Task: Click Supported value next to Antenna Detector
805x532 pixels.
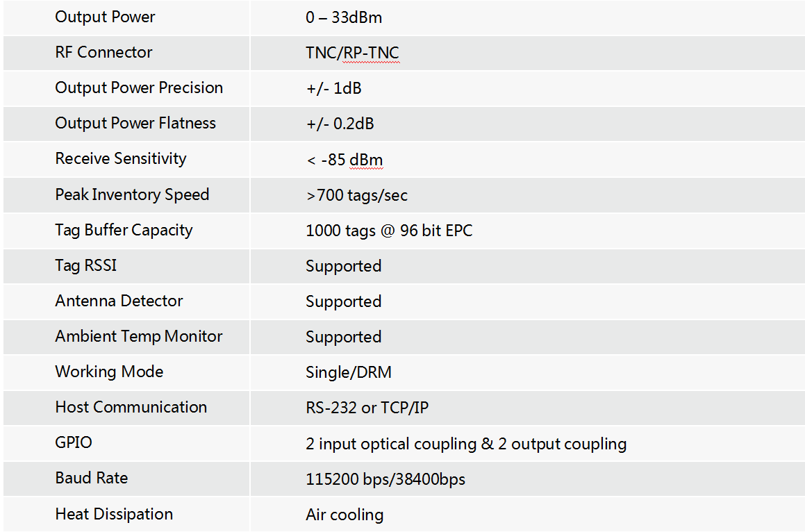Action: [343, 301]
